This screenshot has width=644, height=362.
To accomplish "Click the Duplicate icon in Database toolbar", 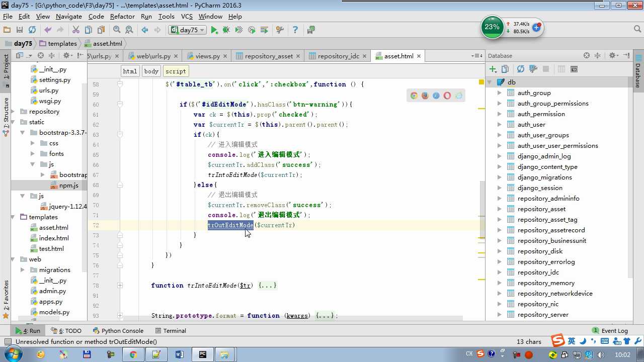I will [x=505, y=69].
